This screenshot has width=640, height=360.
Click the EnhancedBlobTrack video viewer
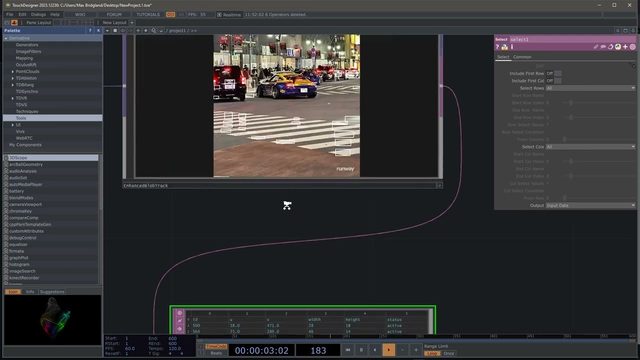click(287, 106)
